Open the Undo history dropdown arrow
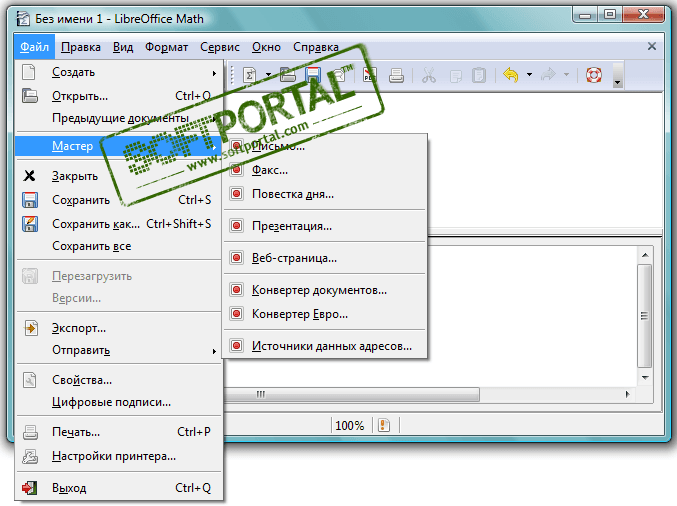Viewport: 677px width, 506px height. pyautogui.click(x=529, y=75)
